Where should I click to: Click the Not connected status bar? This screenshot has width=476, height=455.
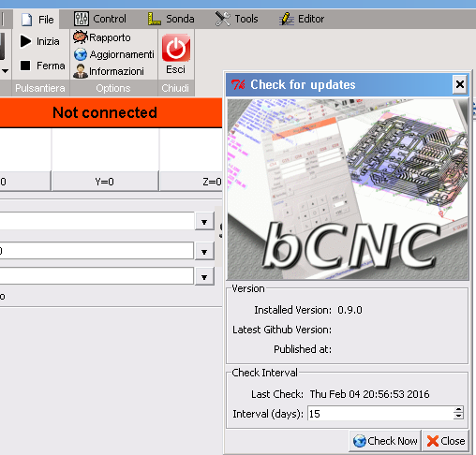coord(111,112)
